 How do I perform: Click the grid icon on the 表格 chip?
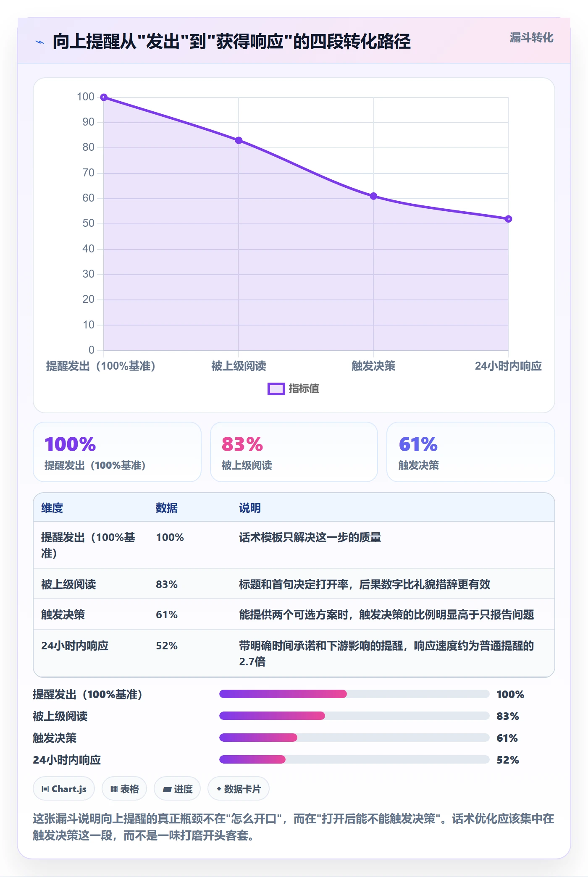pyautogui.click(x=114, y=789)
